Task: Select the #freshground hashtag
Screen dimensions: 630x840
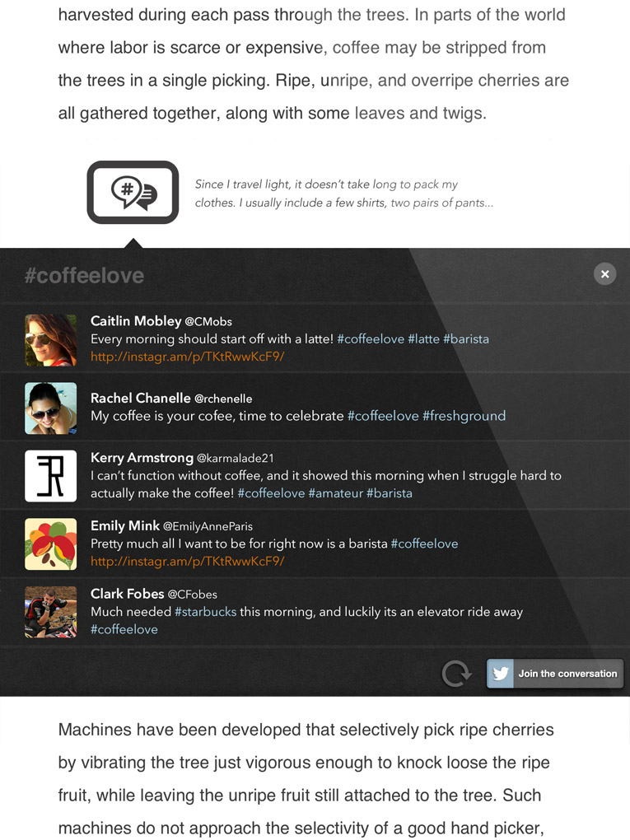Action: (x=464, y=416)
